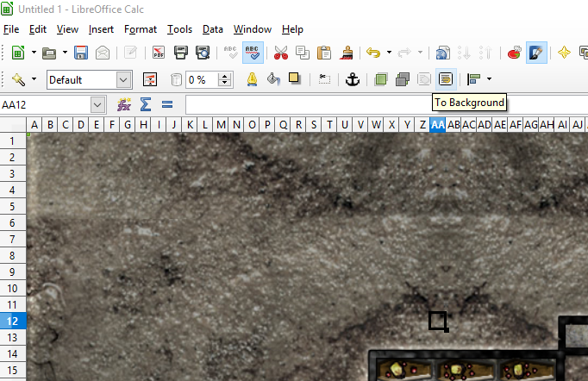Image resolution: width=588 pixels, height=381 pixels.
Task: Toggle Show Draw Functions
Action: 536,53
